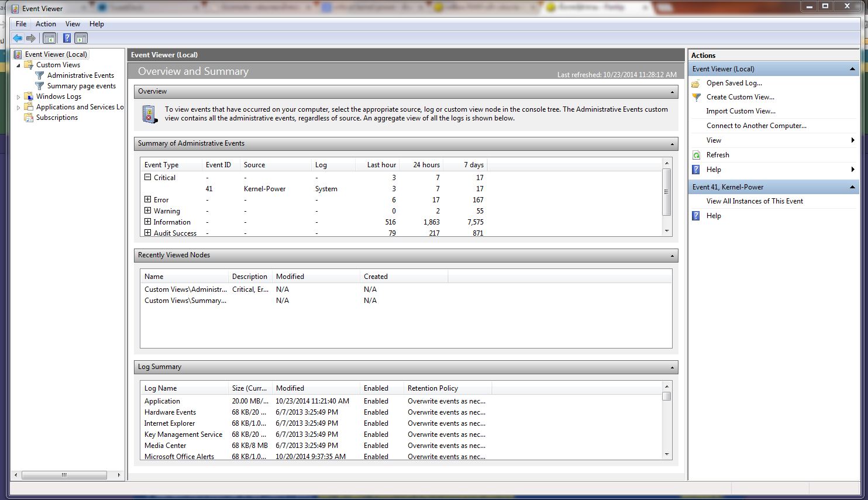Viewport: 868px width, 500px height.
Task: Select the Microsoft Office Alerts log row
Action: (402, 456)
